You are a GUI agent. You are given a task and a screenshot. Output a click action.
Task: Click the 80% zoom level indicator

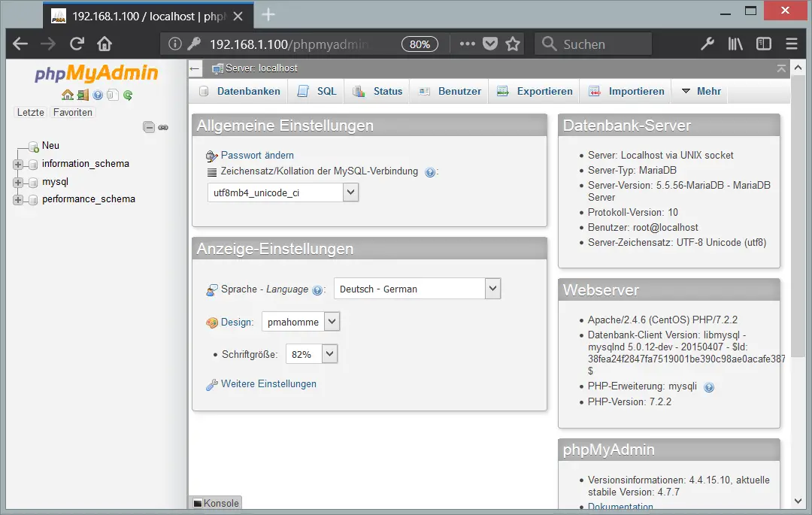click(x=420, y=44)
